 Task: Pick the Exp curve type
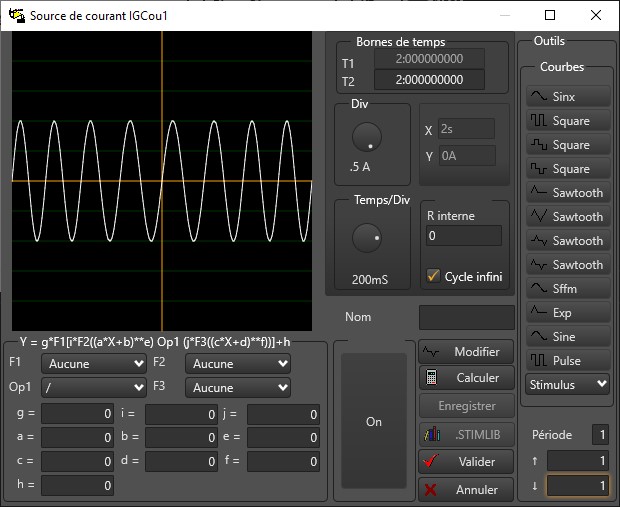(567, 313)
